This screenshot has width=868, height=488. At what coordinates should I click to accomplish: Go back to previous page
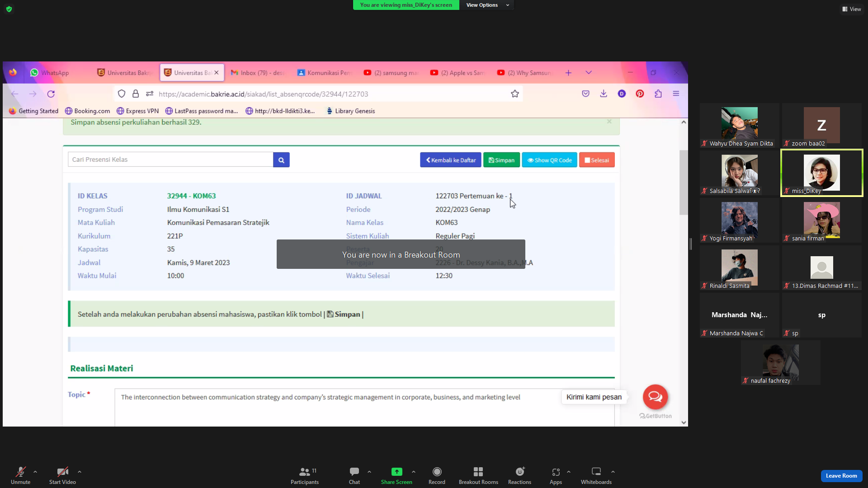[x=15, y=94]
